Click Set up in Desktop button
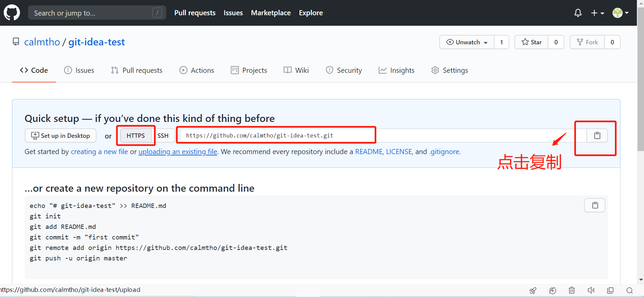644x297 pixels. coord(61,135)
